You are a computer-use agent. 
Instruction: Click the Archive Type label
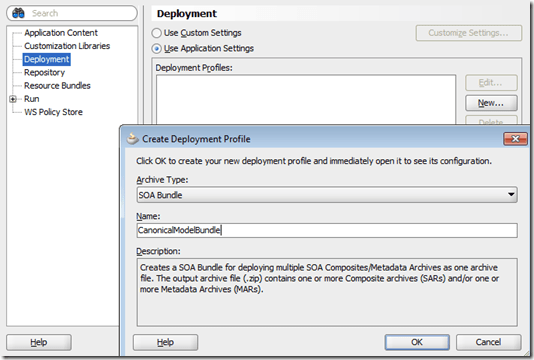(162, 179)
